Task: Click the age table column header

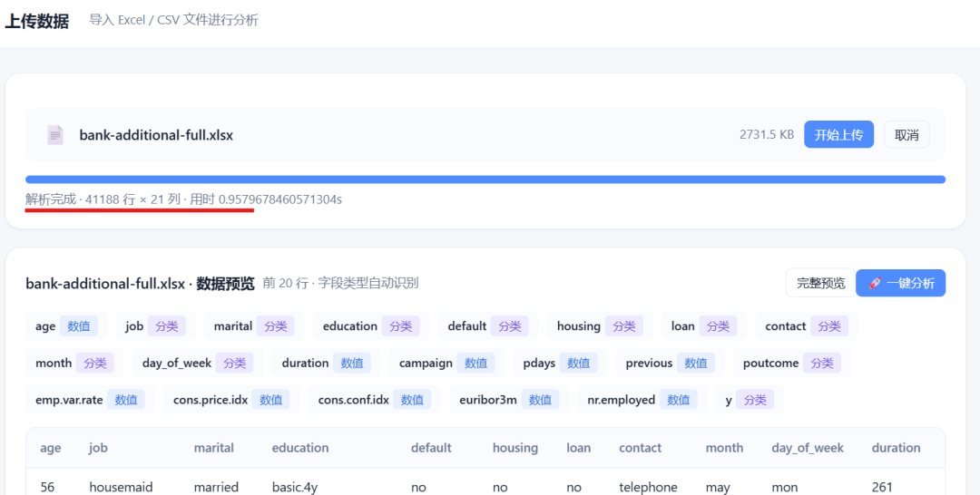Action: point(51,448)
